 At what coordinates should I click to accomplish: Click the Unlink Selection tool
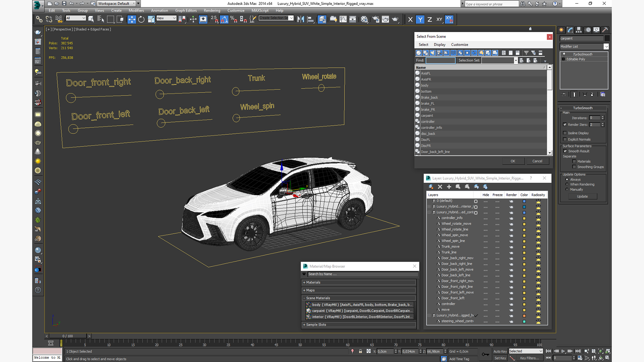point(49,19)
